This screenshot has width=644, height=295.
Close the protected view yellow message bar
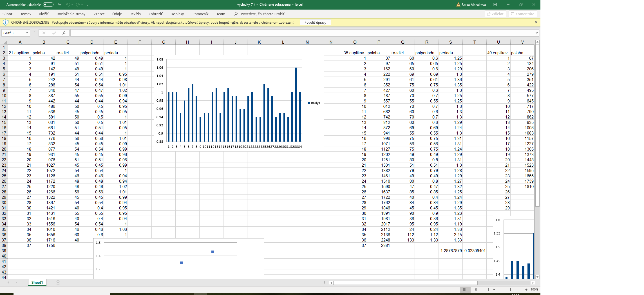pyautogui.click(x=536, y=22)
